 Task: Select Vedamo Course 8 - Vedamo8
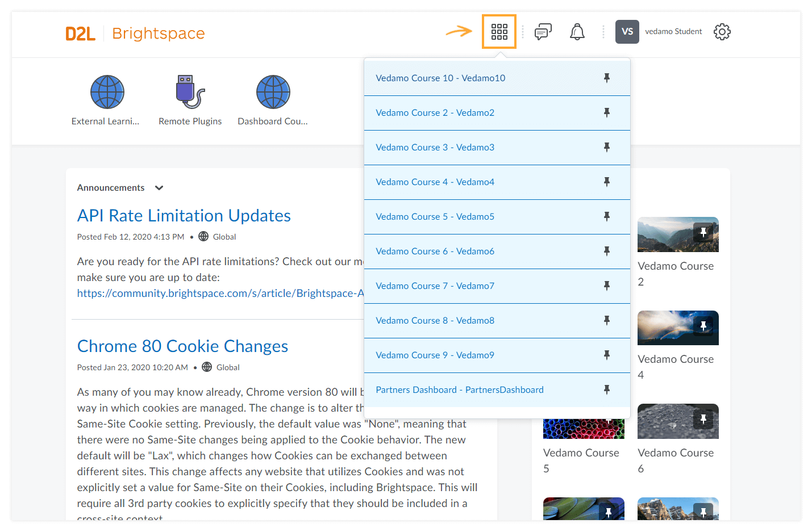point(435,320)
